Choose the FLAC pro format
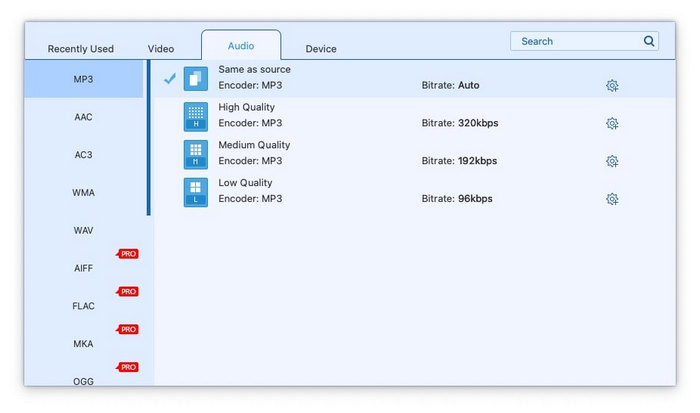700x413 pixels. click(x=84, y=306)
